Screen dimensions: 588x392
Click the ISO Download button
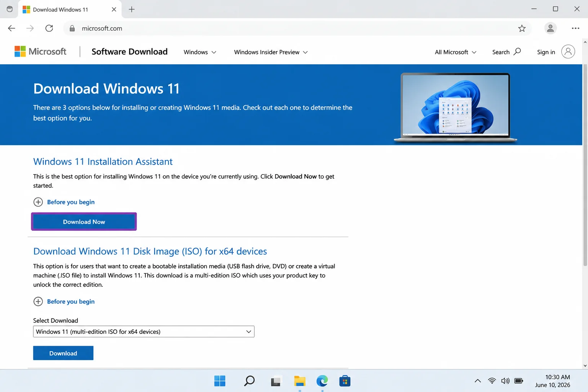[x=63, y=353]
